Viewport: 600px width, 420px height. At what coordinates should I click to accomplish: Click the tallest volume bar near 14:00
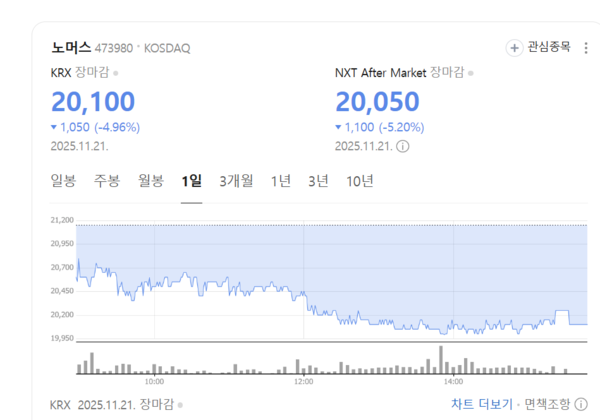[x=441, y=360]
